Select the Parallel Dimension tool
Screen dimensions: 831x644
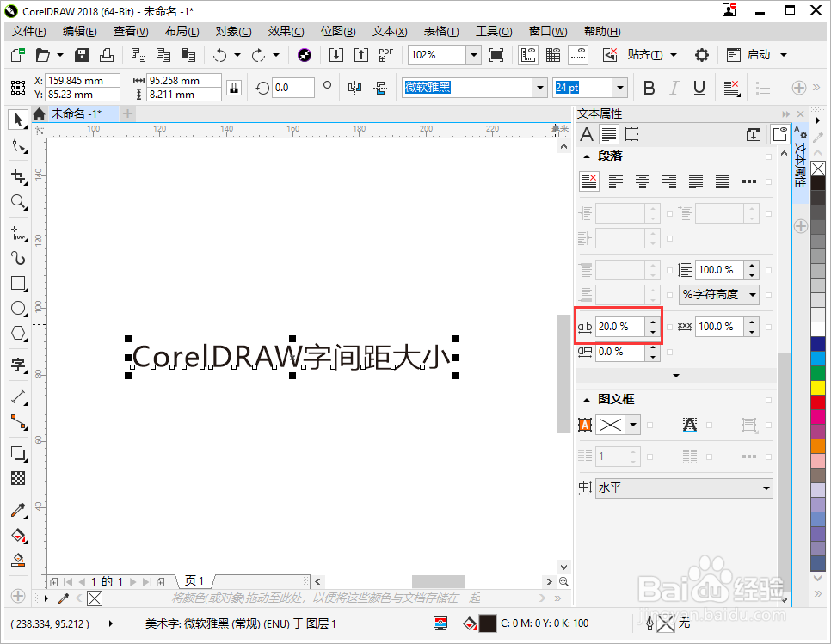[x=19, y=396]
